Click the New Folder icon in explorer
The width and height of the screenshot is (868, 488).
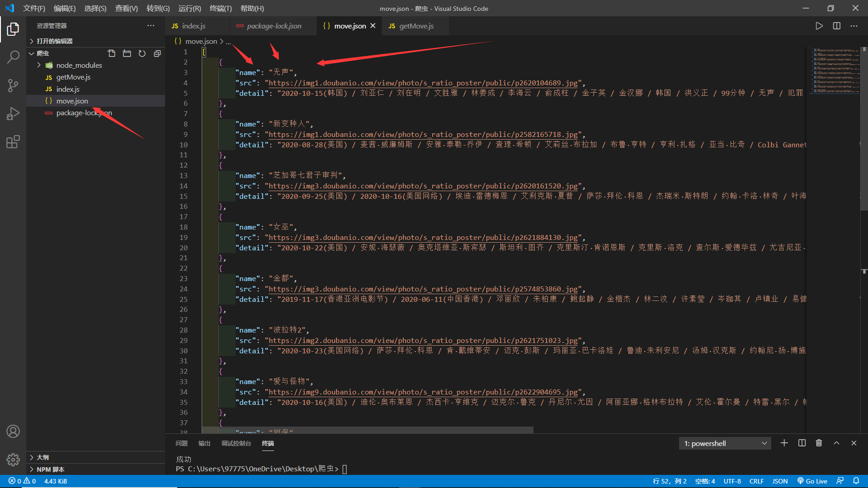[127, 53]
